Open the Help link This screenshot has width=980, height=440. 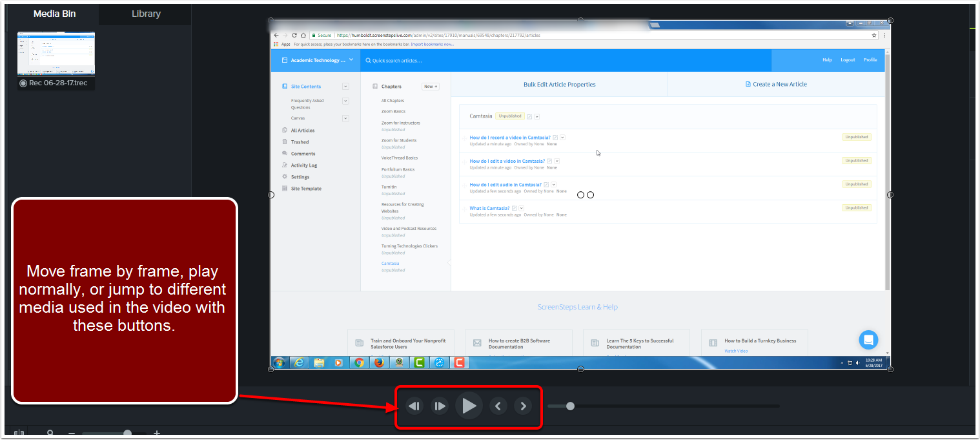827,60
